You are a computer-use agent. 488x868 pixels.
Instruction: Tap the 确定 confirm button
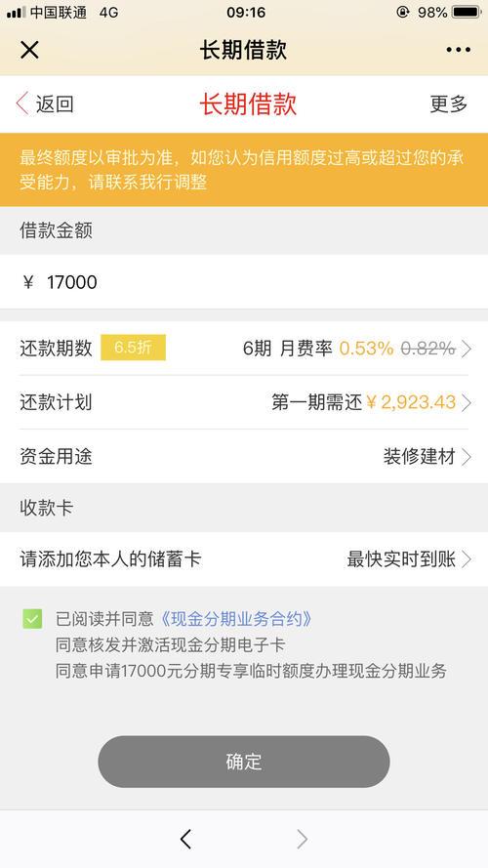(x=244, y=762)
